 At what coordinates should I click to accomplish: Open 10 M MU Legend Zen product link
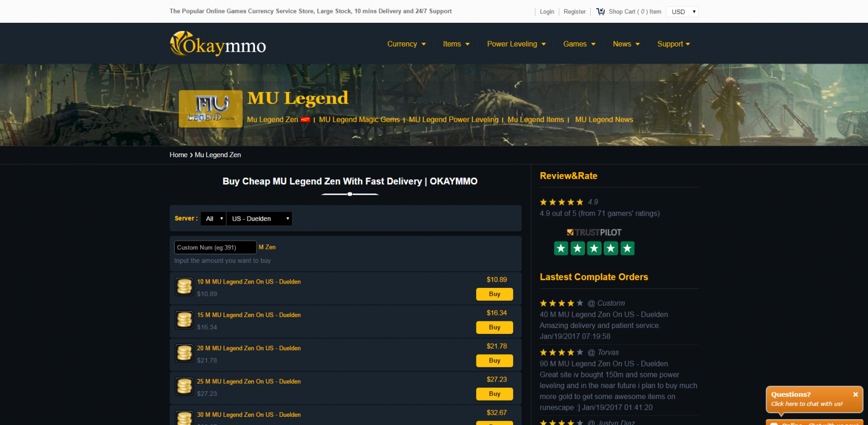248,282
